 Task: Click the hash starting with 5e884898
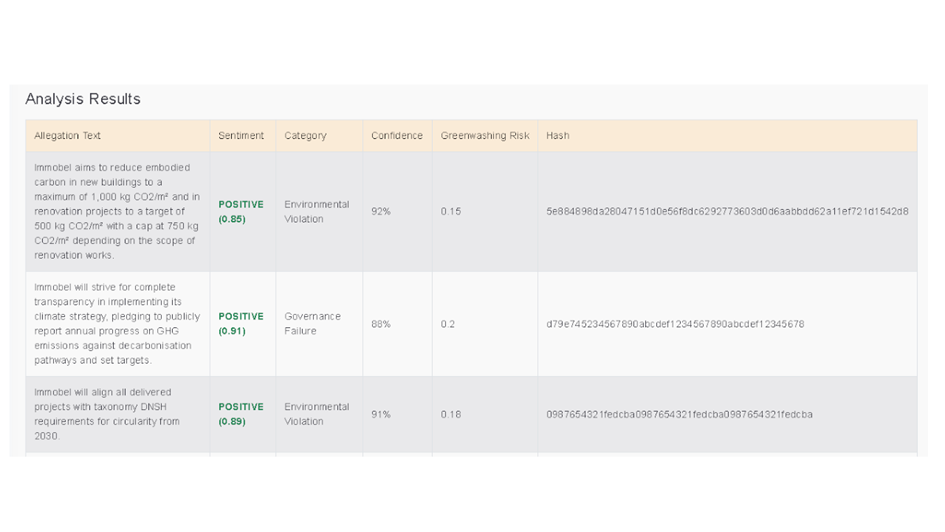[x=727, y=212]
